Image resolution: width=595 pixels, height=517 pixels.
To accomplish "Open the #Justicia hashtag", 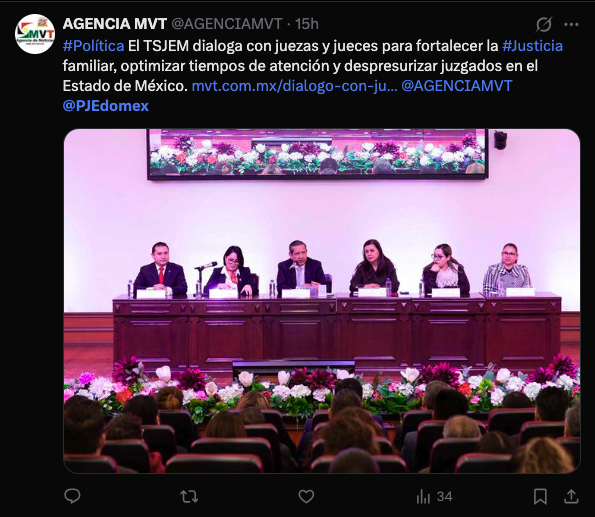I will click(x=532, y=46).
